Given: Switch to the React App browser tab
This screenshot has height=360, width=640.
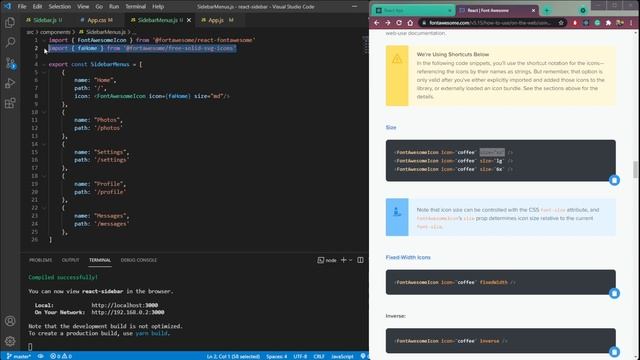Looking at the screenshot, I should pos(412,11).
